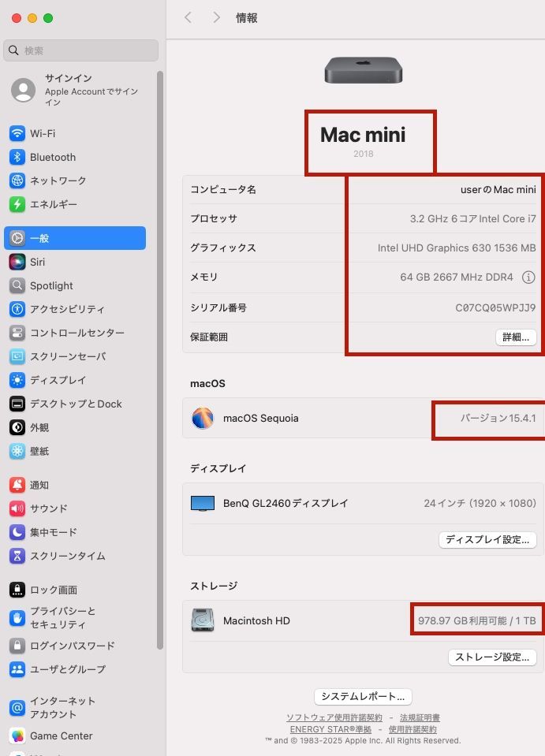Open the 通知 bell icon

[17, 485]
